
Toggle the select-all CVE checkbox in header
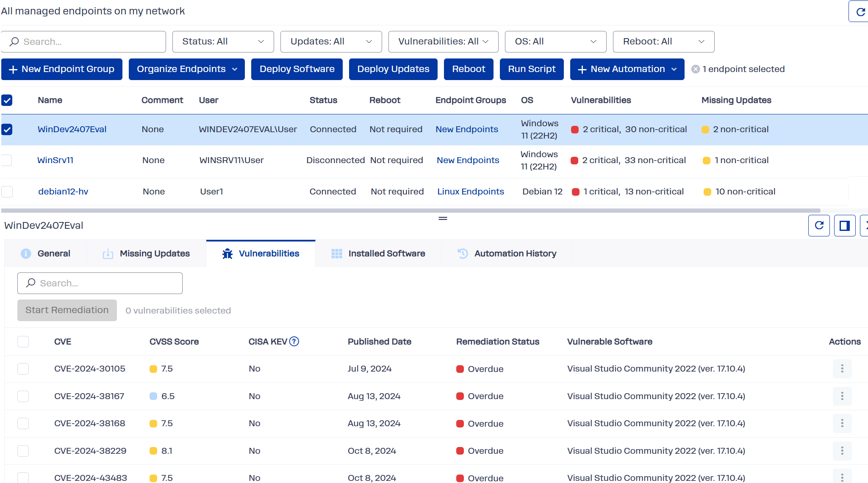(23, 341)
